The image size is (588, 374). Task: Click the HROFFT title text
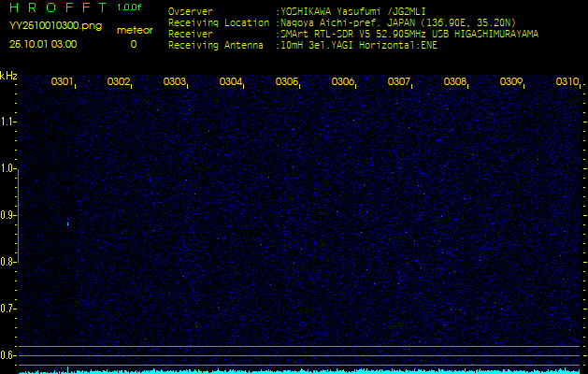[x=58, y=7]
